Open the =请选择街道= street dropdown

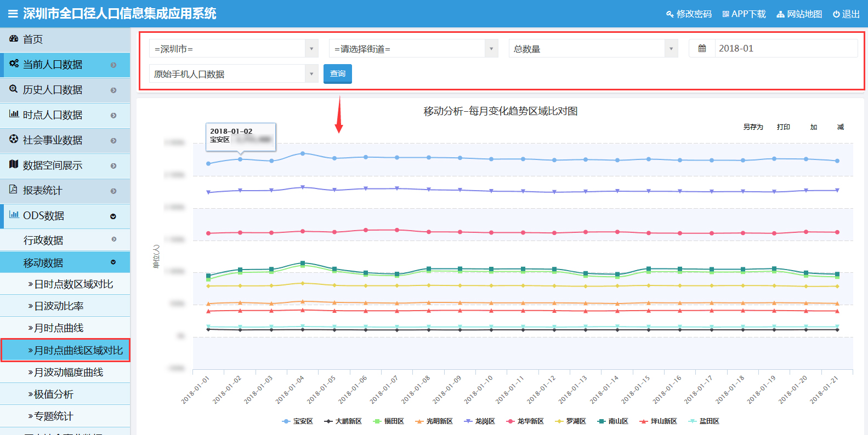click(413, 48)
